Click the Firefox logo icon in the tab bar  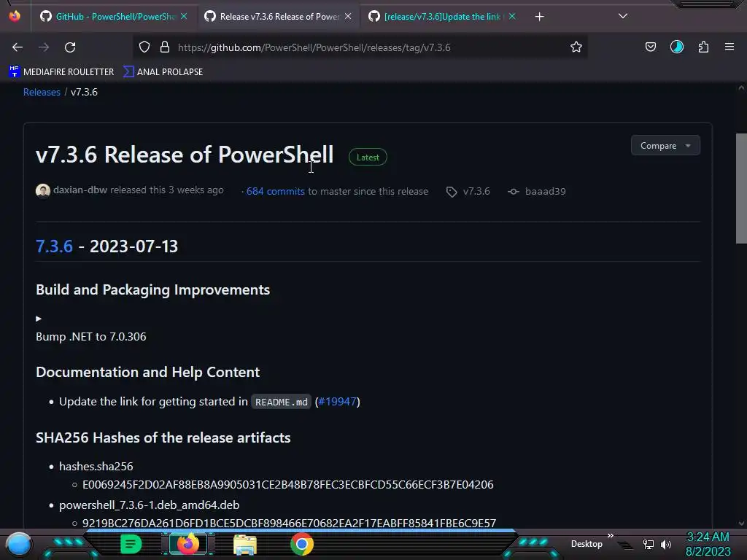pos(15,16)
